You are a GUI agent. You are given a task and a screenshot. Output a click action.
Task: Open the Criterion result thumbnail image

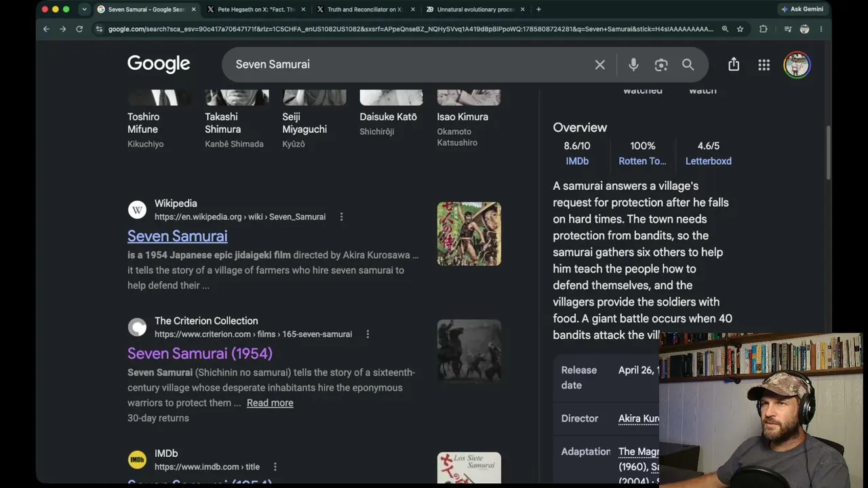point(469,351)
